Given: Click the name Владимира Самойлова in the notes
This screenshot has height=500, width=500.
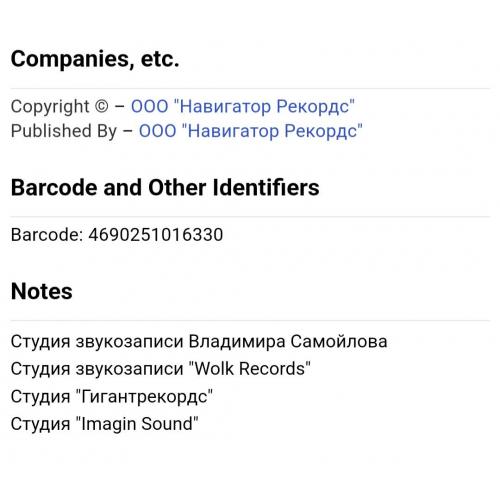Looking at the screenshot, I should coord(288,342).
